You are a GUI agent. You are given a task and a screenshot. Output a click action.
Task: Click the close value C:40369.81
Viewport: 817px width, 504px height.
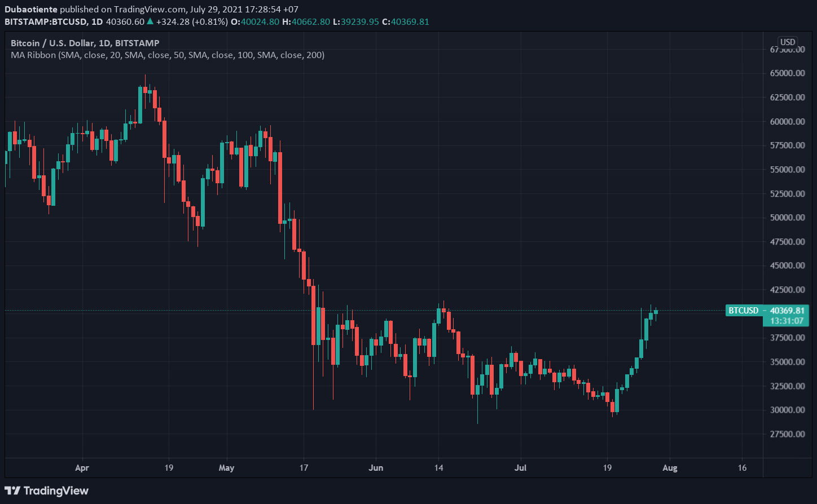click(406, 22)
